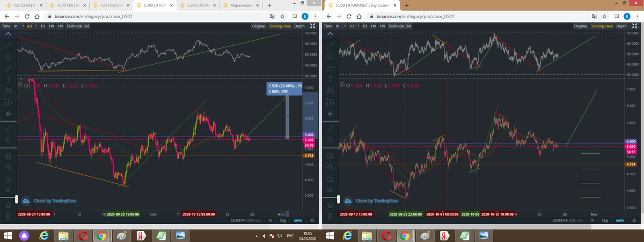
Task: Open Windows Start menu on left taskbar
Action: coord(8,236)
